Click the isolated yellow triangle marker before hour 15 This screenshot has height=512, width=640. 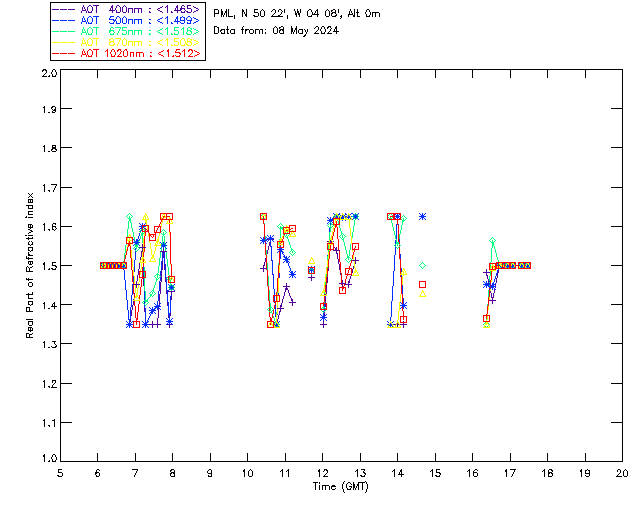click(422, 294)
